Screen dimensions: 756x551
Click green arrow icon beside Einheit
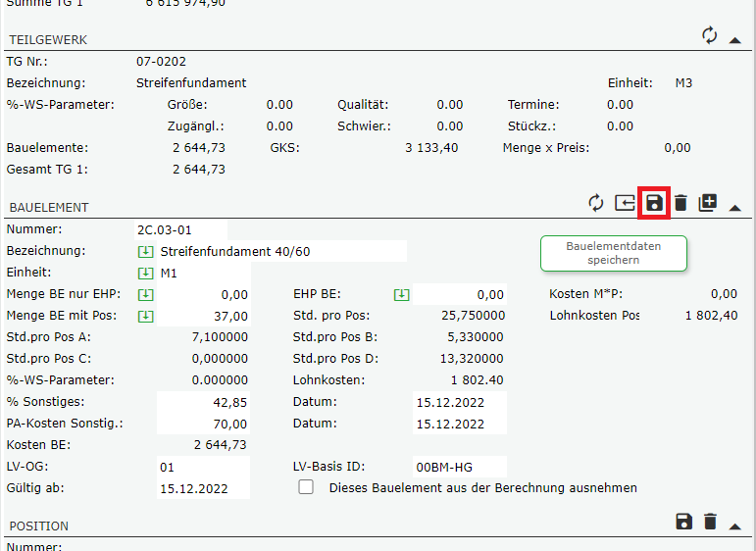point(146,273)
